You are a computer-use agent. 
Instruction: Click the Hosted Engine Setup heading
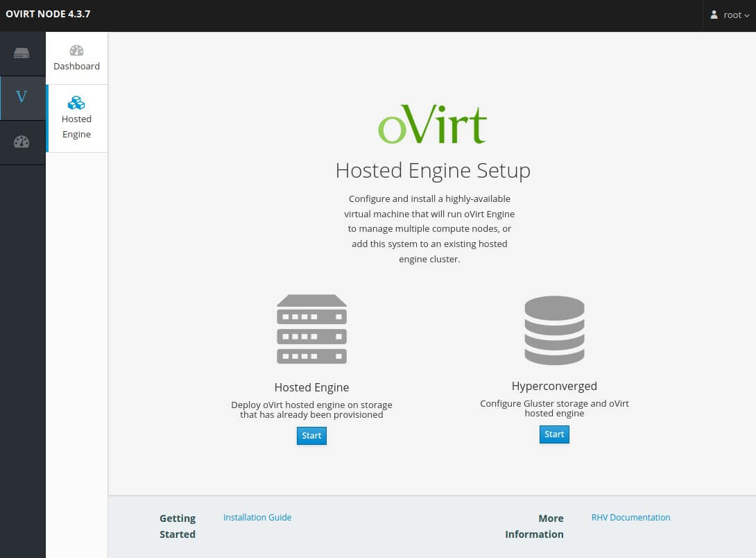click(x=432, y=170)
